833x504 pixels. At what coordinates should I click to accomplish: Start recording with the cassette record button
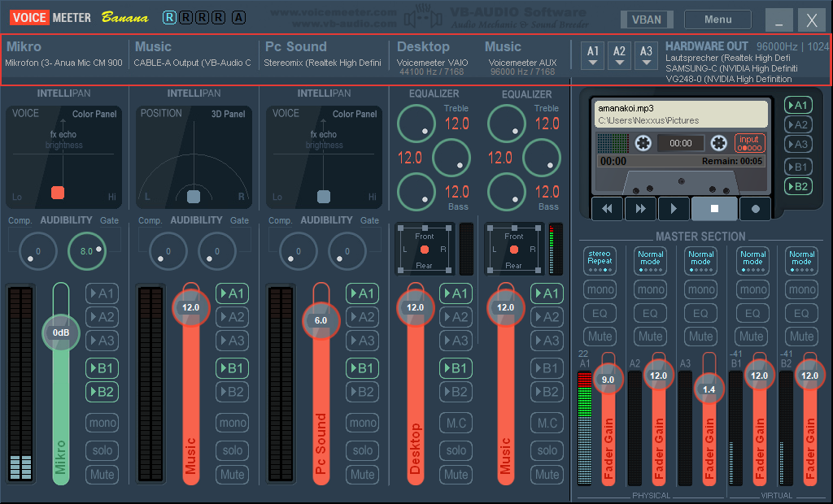coord(755,209)
